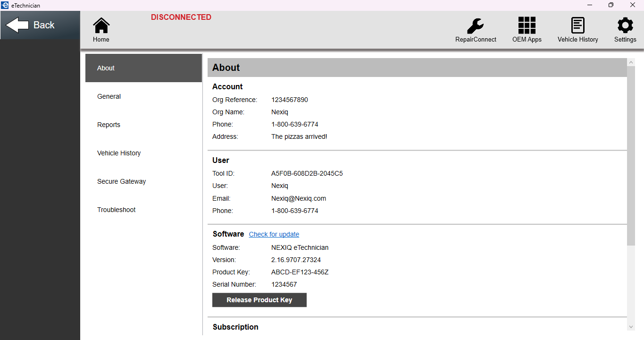Viewport: 644px width, 340px height.
Task: Click the Subscription section heading
Action: point(235,327)
